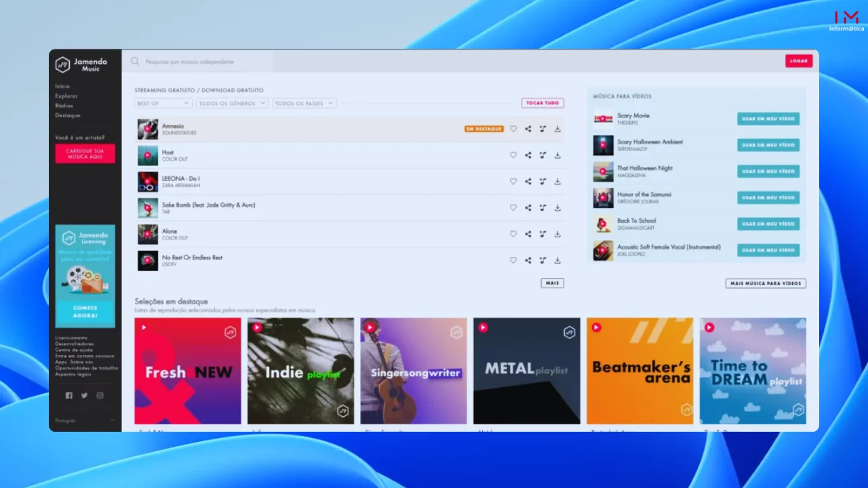The image size is (868, 488).
Task: Expand the TODOS OS PAÍSES dropdown
Action: (x=304, y=104)
